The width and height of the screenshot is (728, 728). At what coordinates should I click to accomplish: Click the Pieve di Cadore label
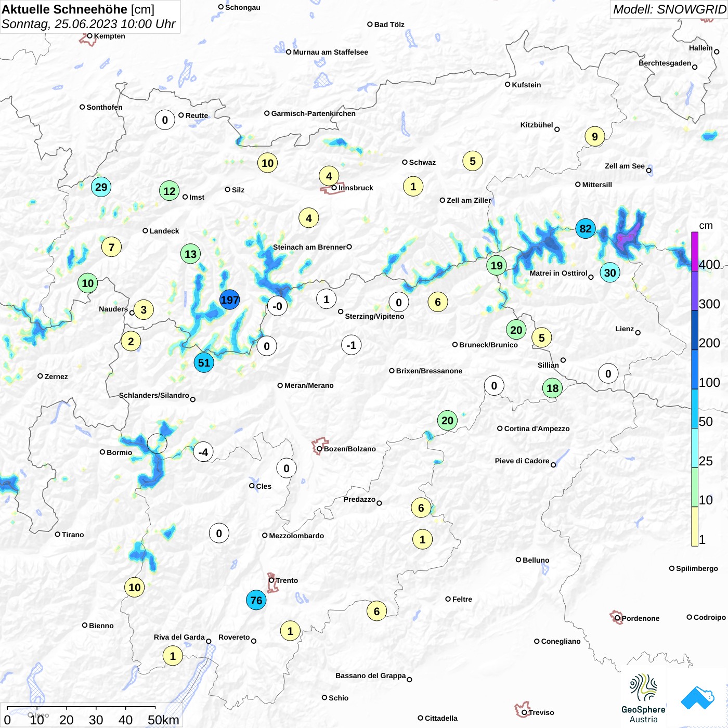pyautogui.click(x=522, y=461)
